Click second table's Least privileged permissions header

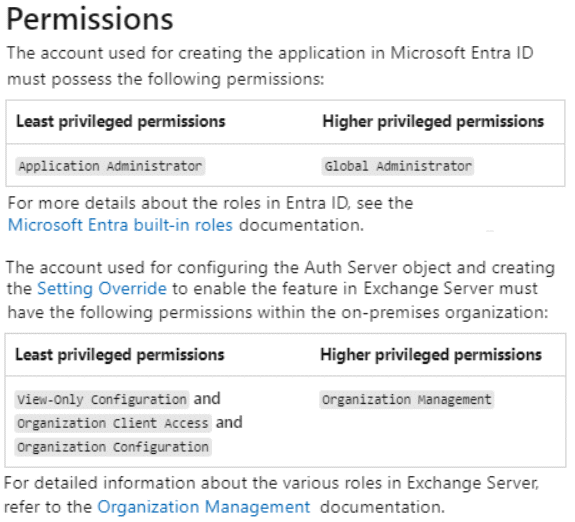click(120, 355)
